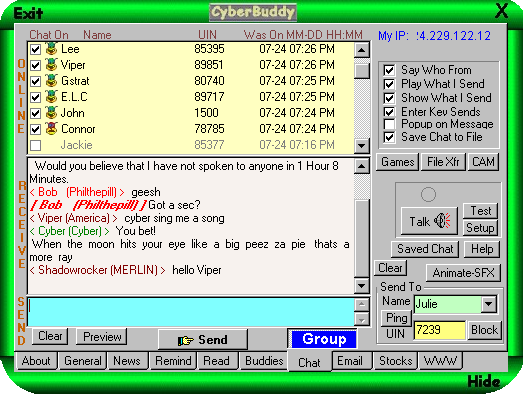
Task: Enable Popup on Message
Action: (389, 124)
